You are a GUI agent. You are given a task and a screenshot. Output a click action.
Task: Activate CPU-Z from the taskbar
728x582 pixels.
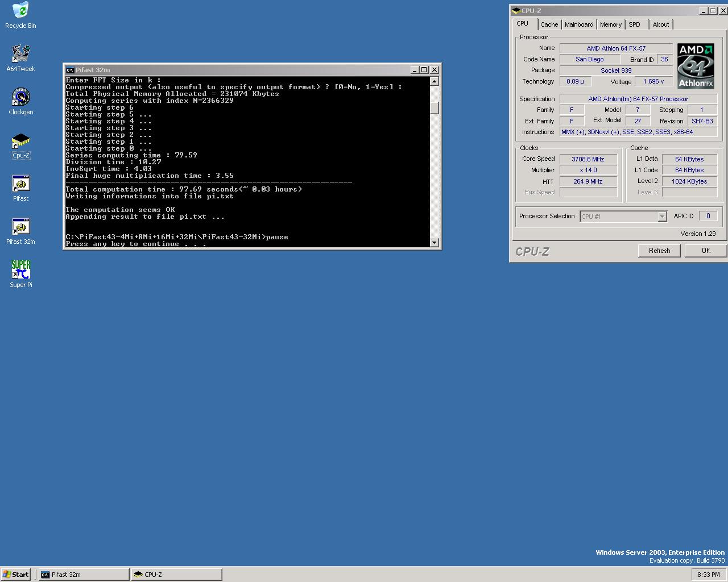coord(176,575)
